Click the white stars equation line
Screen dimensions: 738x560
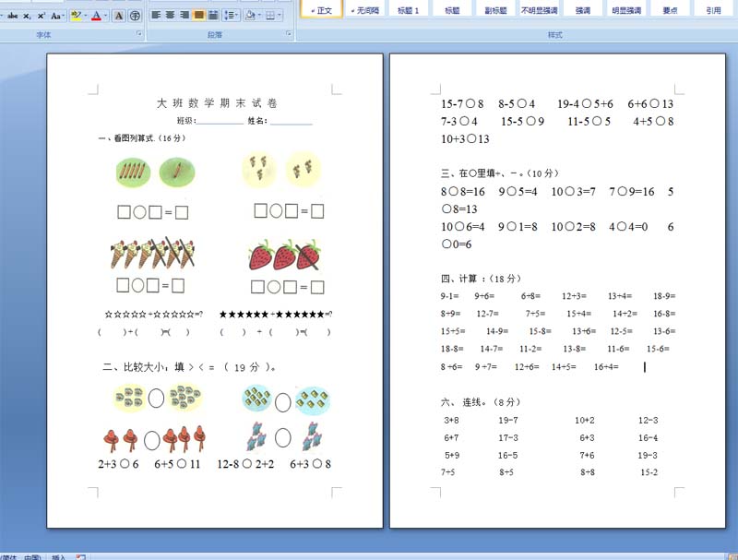pos(153,315)
